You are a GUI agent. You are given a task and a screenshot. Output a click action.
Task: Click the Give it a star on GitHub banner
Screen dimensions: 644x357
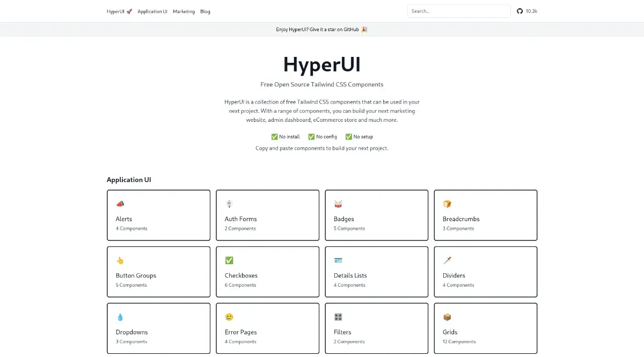(321, 29)
